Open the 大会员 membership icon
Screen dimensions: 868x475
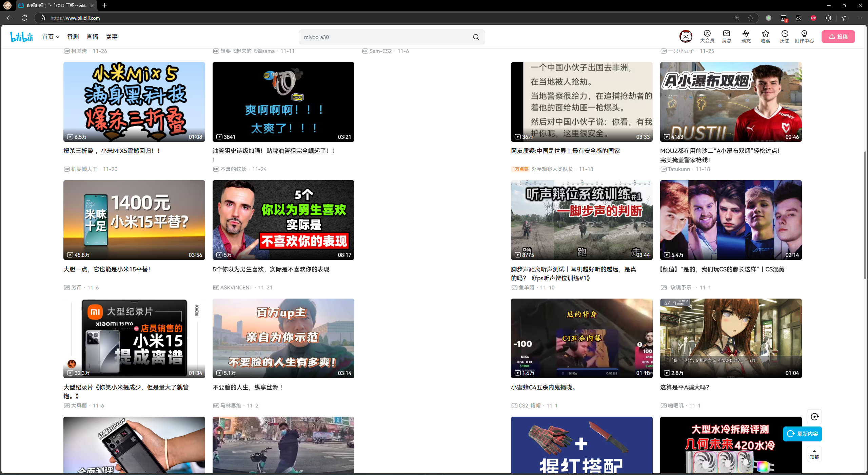707,37
